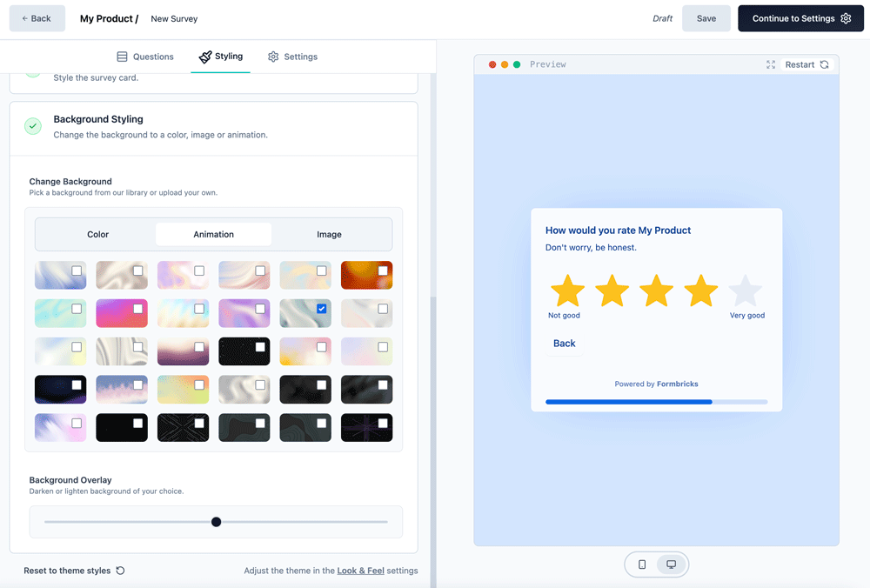Expand the survey preview to fullscreen
The image size is (870, 588).
[x=769, y=64]
